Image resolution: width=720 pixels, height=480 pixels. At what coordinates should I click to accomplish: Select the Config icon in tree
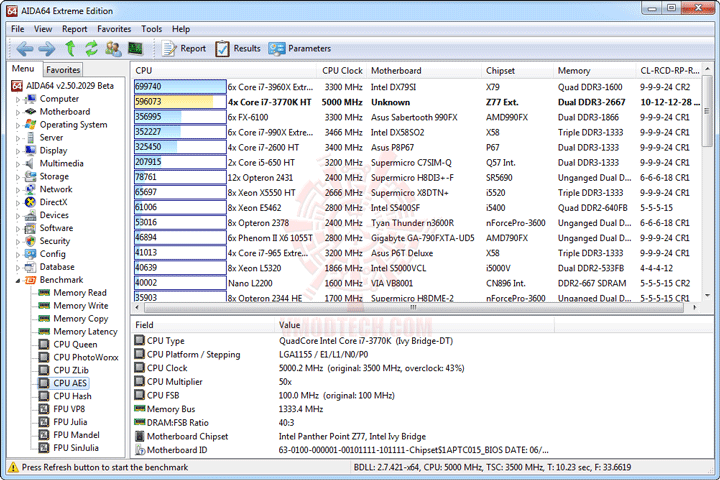(x=30, y=254)
